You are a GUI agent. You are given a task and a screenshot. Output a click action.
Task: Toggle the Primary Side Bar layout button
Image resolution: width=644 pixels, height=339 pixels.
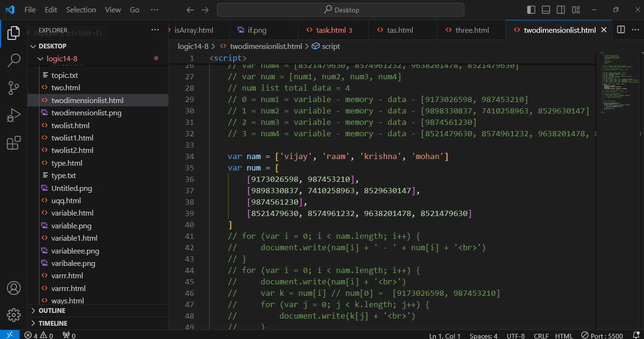(531, 10)
